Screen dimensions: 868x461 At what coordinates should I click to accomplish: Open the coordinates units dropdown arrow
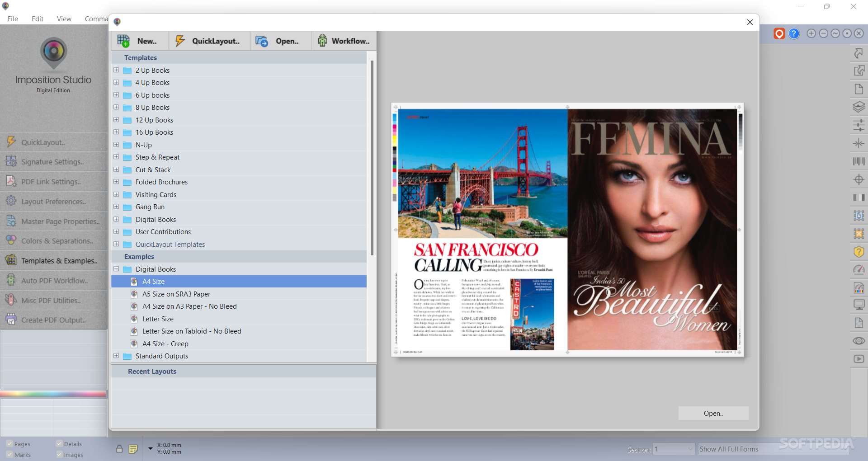click(x=151, y=448)
